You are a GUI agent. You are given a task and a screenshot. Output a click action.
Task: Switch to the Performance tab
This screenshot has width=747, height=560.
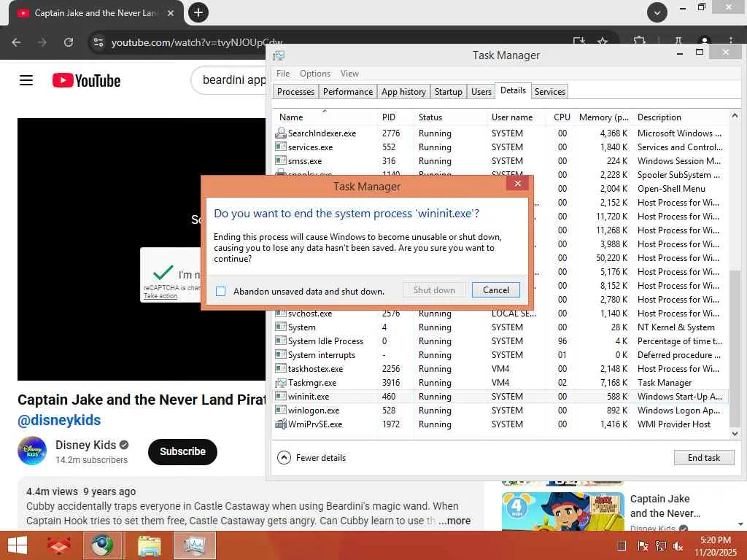pyautogui.click(x=348, y=91)
